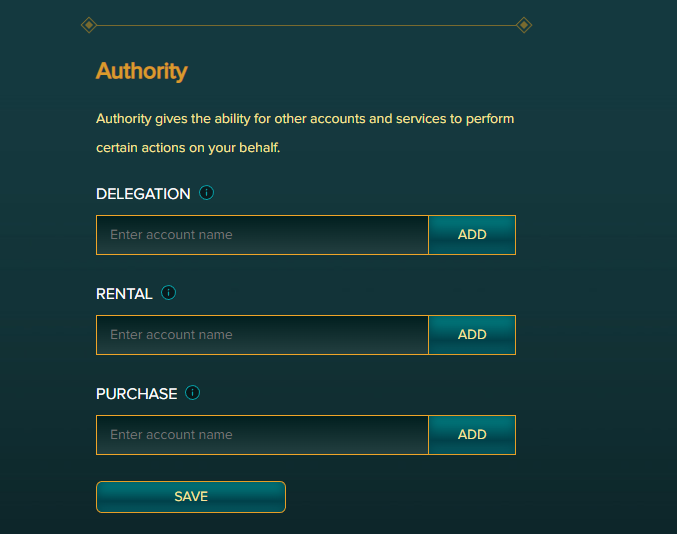Add an account to Purchase authority
Image resolution: width=677 pixels, height=534 pixels.
472,435
